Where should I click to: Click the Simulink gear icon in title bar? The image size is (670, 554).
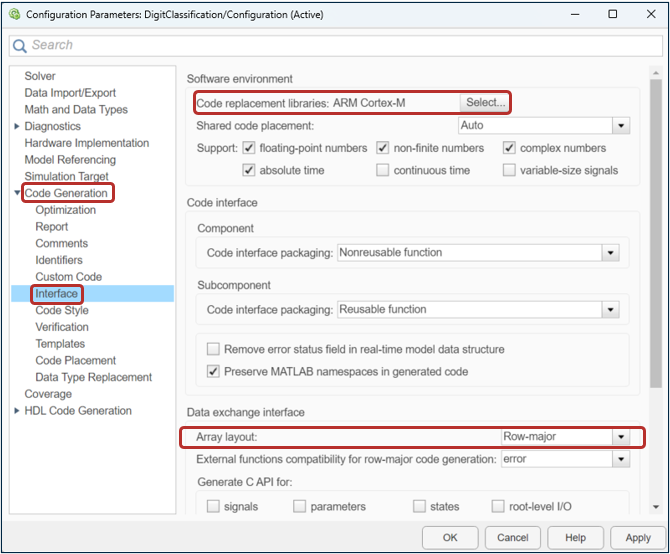(x=13, y=14)
